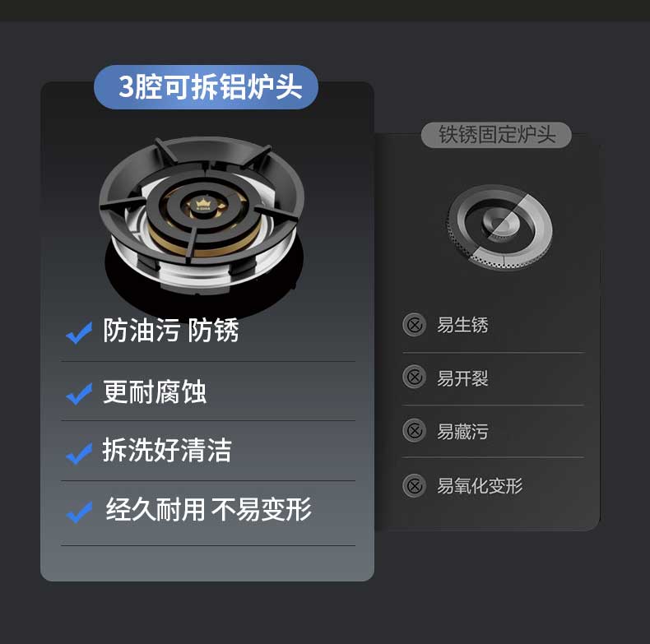Click the X circle icon beside 易藏污

pos(414,431)
